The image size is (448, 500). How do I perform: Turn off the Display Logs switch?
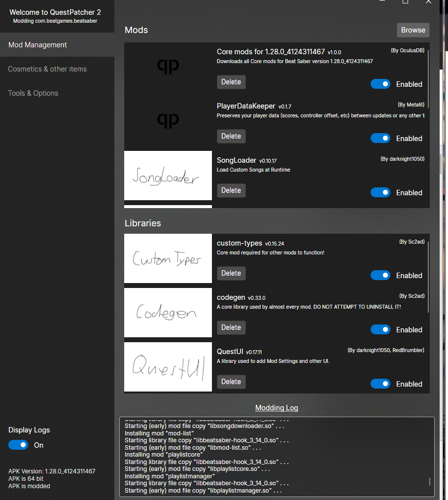18,445
